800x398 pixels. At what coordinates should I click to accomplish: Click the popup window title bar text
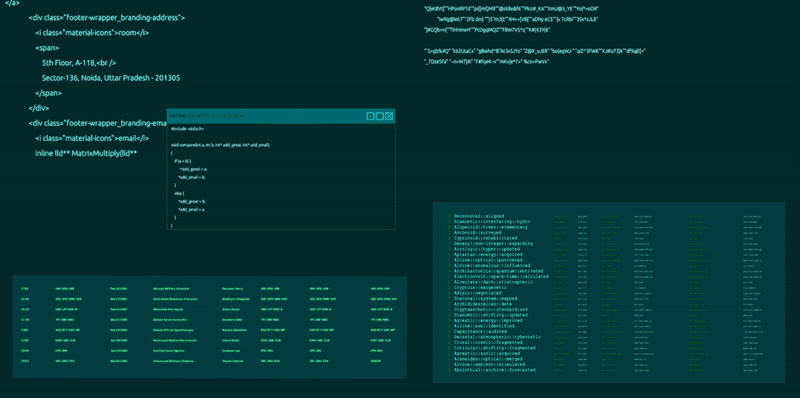click(x=207, y=116)
